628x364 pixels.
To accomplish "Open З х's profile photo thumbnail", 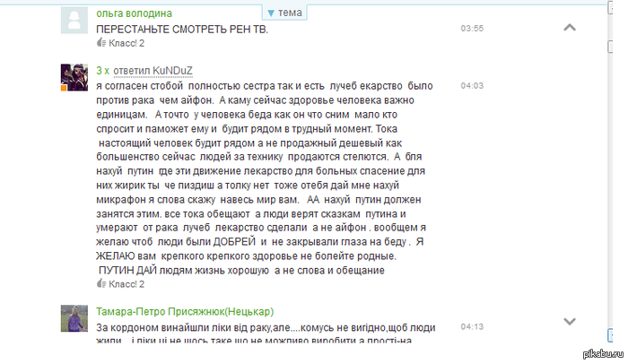I will (x=74, y=77).
